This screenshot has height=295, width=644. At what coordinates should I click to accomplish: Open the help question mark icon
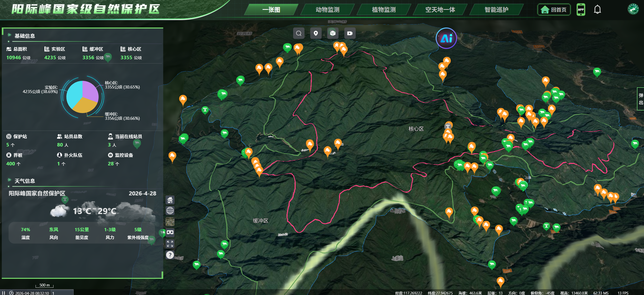pos(170,255)
